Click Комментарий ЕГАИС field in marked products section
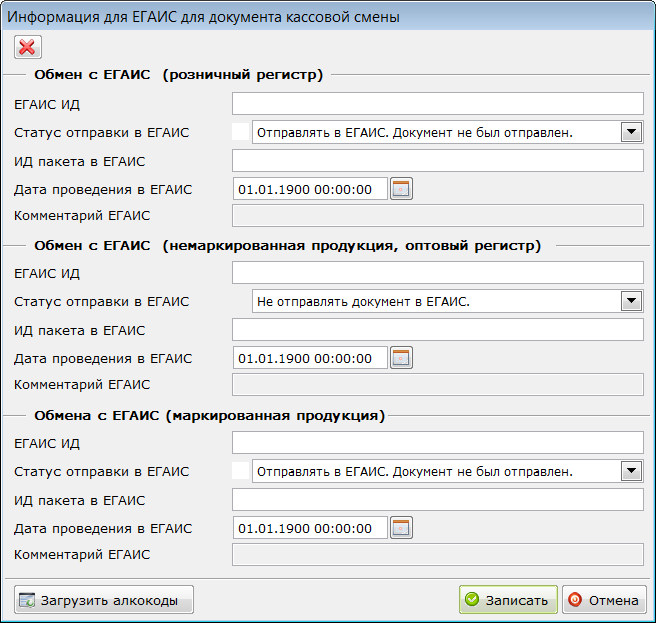 pyautogui.click(x=438, y=554)
